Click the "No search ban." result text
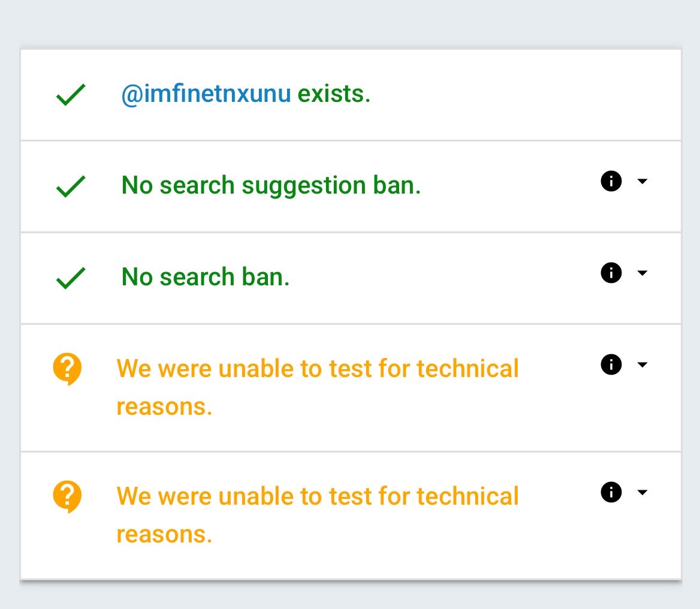This screenshot has width=700, height=609. 206,277
